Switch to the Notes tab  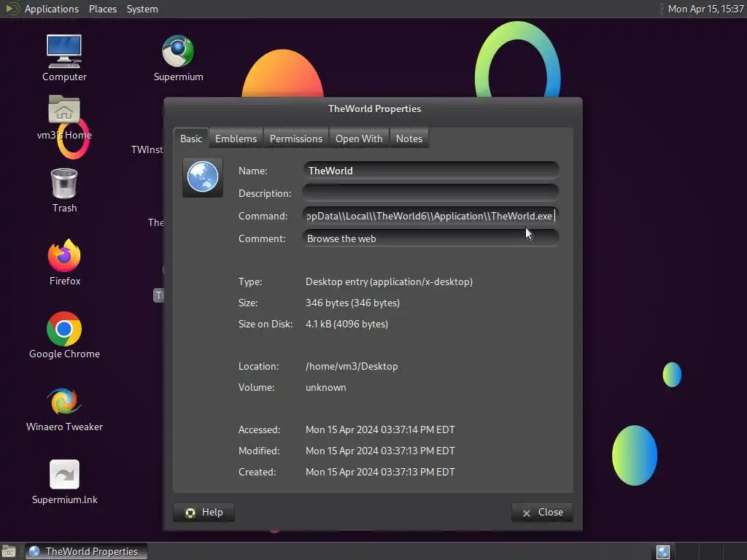click(x=409, y=139)
